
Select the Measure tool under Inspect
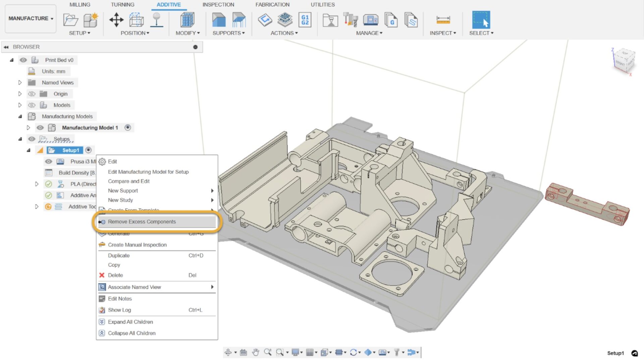(x=443, y=20)
